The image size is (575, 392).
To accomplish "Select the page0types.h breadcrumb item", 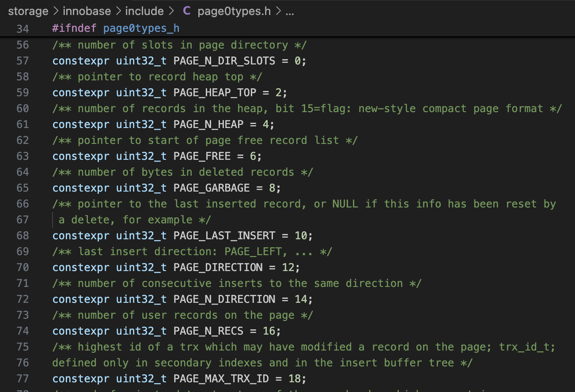I will tap(234, 11).
